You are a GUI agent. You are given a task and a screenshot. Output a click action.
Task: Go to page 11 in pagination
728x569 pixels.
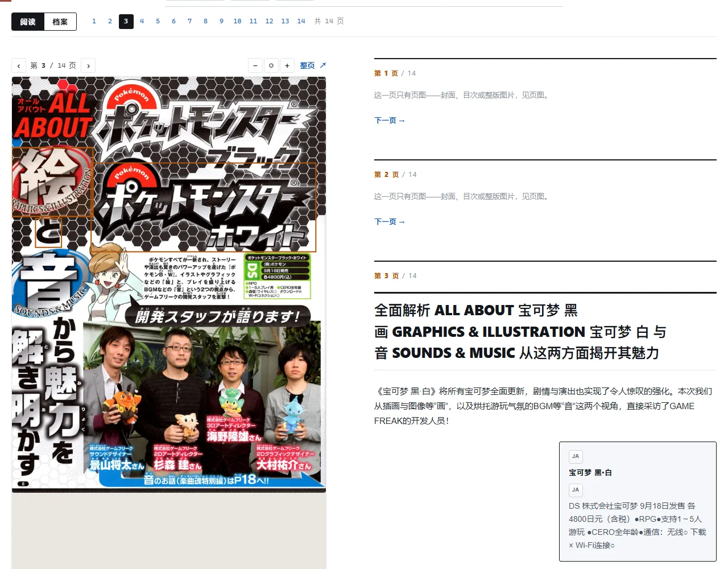pyautogui.click(x=253, y=21)
